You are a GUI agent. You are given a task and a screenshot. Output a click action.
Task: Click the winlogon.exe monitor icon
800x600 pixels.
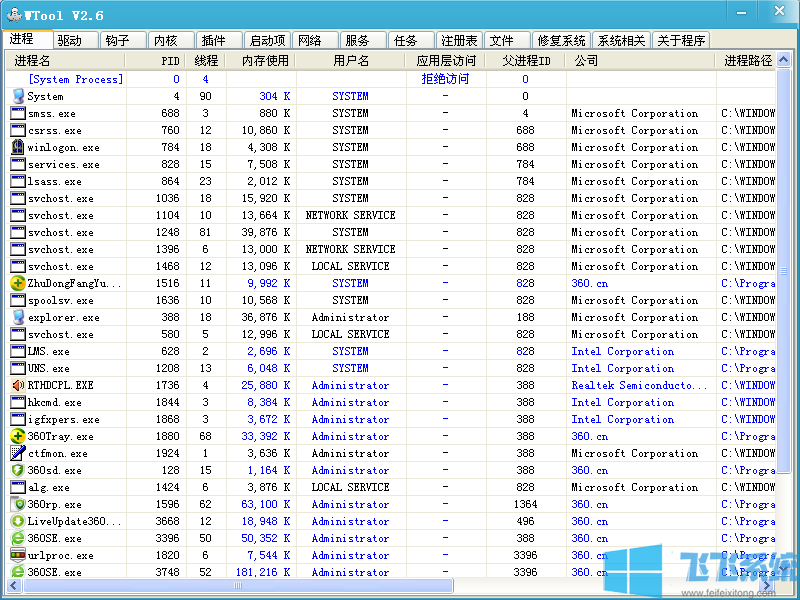(16, 147)
